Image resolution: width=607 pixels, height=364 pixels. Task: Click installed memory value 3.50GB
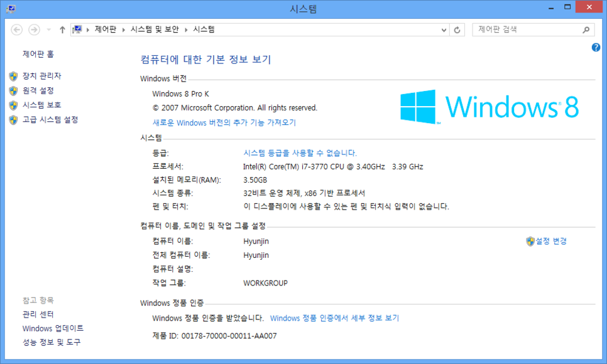point(255,180)
